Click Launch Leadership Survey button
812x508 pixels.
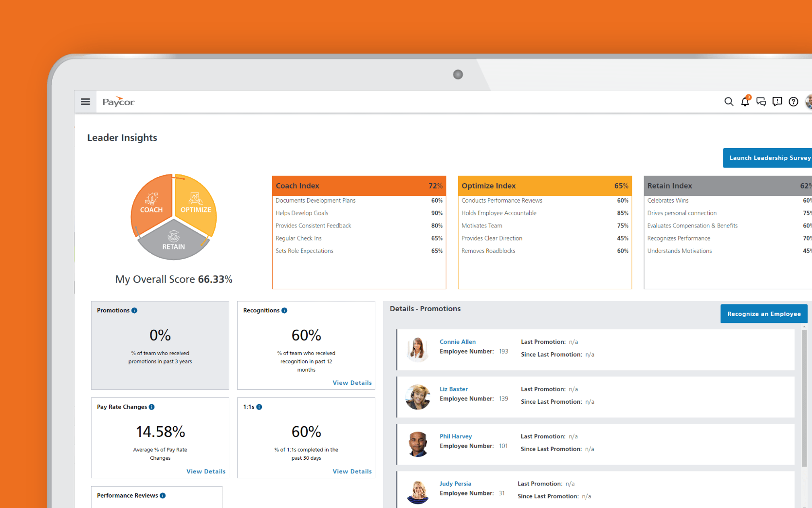[x=767, y=158]
